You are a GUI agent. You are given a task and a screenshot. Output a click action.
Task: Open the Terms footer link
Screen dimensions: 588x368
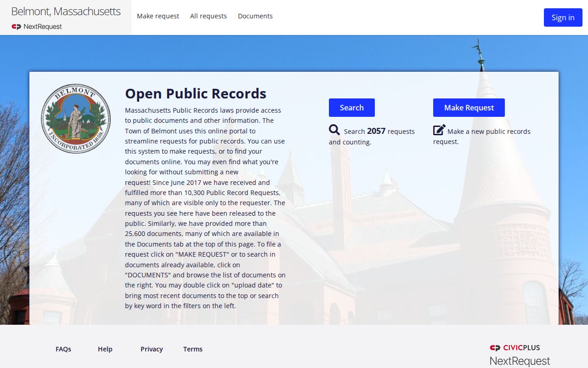(x=193, y=349)
